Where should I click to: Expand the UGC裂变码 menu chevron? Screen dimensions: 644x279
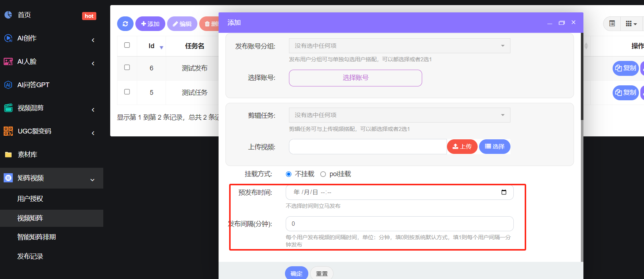pos(93,133)
